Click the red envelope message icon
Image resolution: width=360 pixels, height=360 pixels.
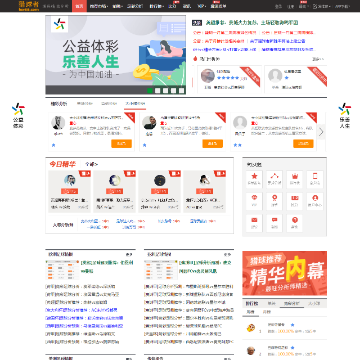[254, 223]
